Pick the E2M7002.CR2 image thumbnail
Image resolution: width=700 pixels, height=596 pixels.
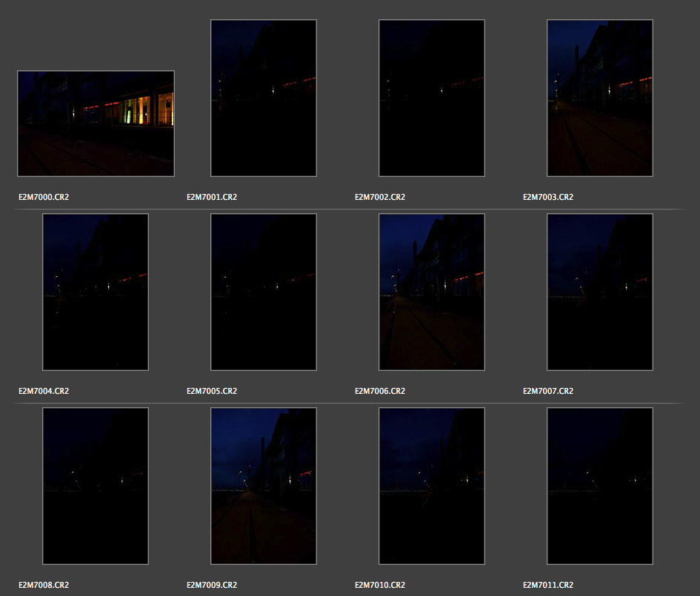click(432, 98)
